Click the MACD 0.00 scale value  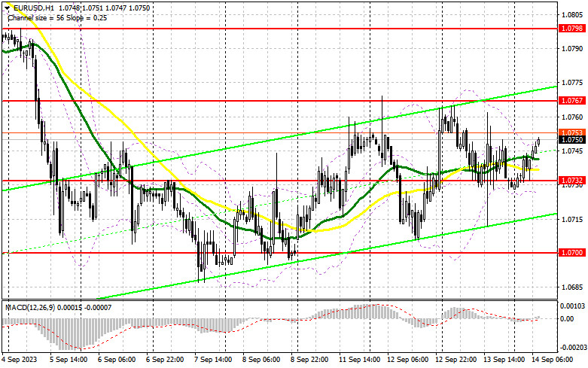[567, 319]
